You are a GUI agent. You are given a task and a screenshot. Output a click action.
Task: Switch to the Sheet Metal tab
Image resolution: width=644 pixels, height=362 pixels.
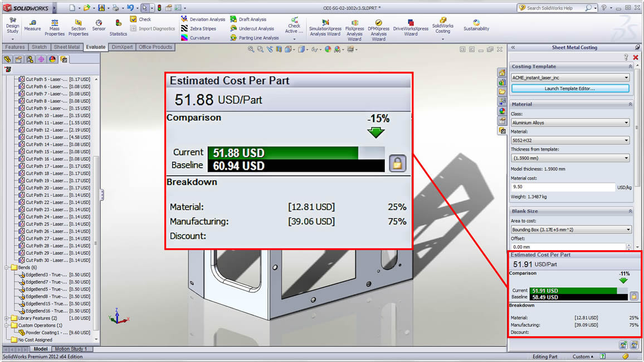coord(67,47)
